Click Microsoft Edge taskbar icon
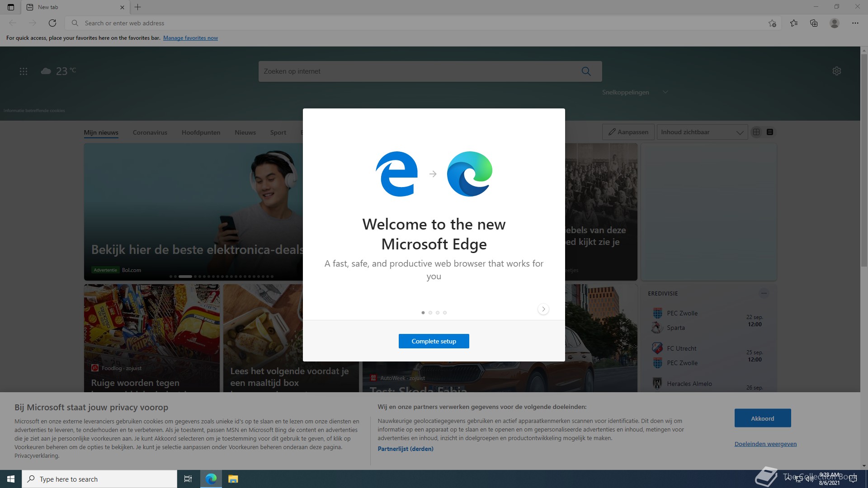This screenshot has width=868, height=488. coord(211,479)
